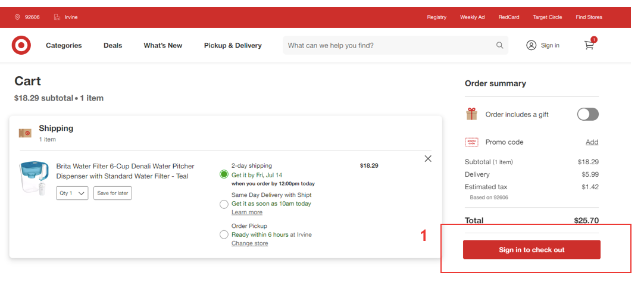644x288 pixels.
Task: Open the shopping cart icon
Action: [590, 45]
